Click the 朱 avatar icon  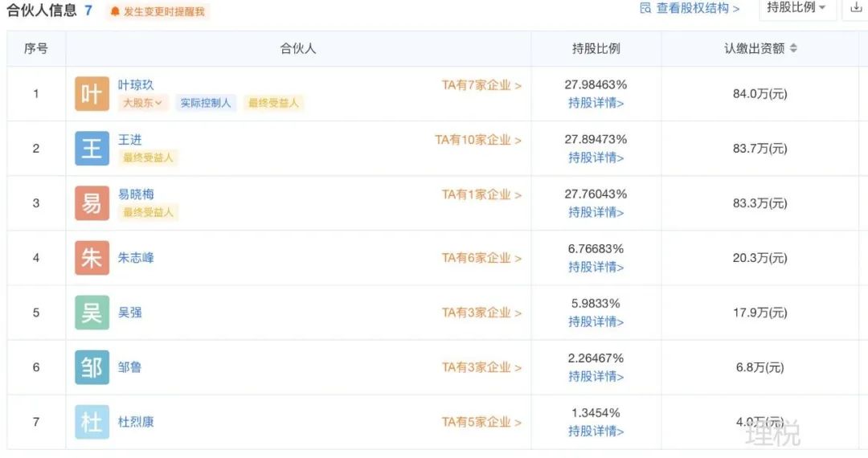click(92, 258)
